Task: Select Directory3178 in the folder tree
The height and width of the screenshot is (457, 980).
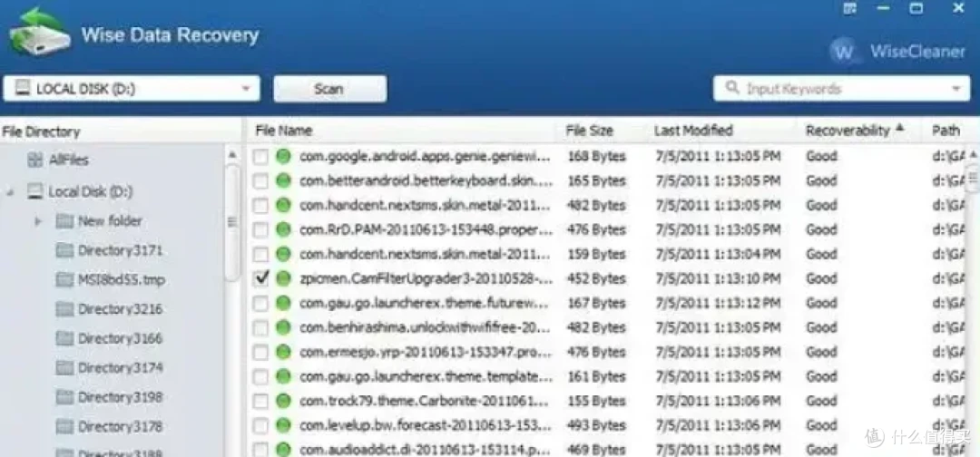Action: (120, 426)
